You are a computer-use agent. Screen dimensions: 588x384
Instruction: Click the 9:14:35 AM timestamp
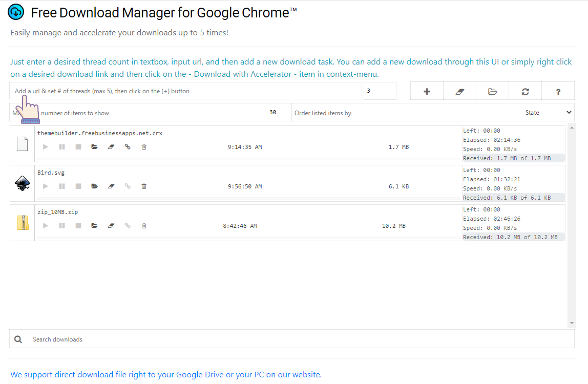pos(245,147)
